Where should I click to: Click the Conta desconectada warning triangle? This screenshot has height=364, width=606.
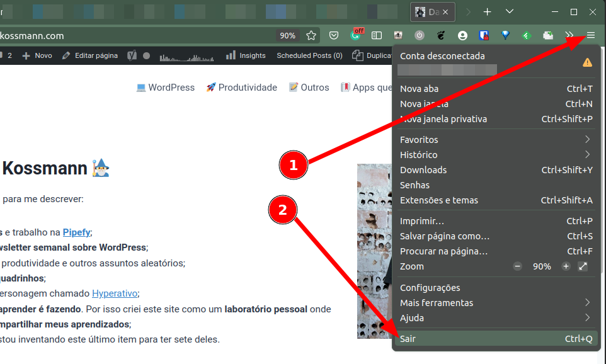[587, 62]
